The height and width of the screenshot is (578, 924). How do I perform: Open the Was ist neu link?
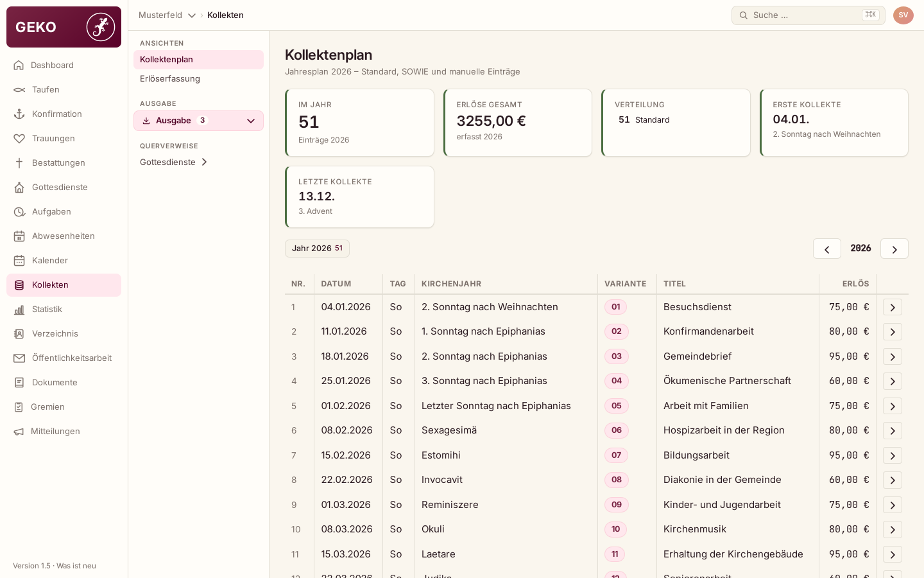point(76,566)
